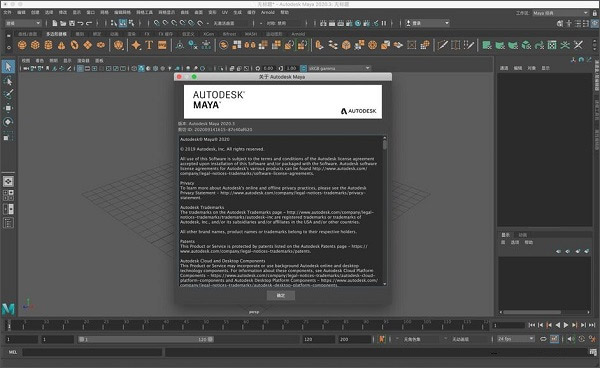Create a polygon cube from the shelf
Image resolution: width=600 pixels, height=368 pixels.
coord(35,45)
